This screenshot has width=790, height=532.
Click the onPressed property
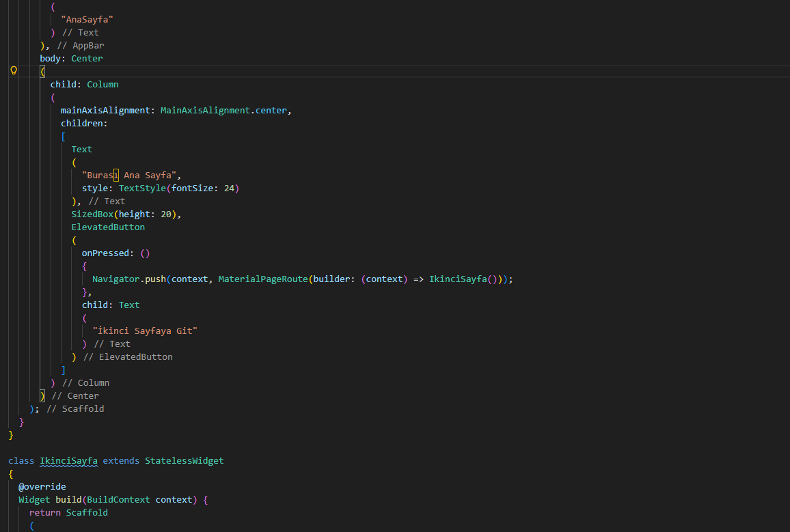(x=105, y=253)
